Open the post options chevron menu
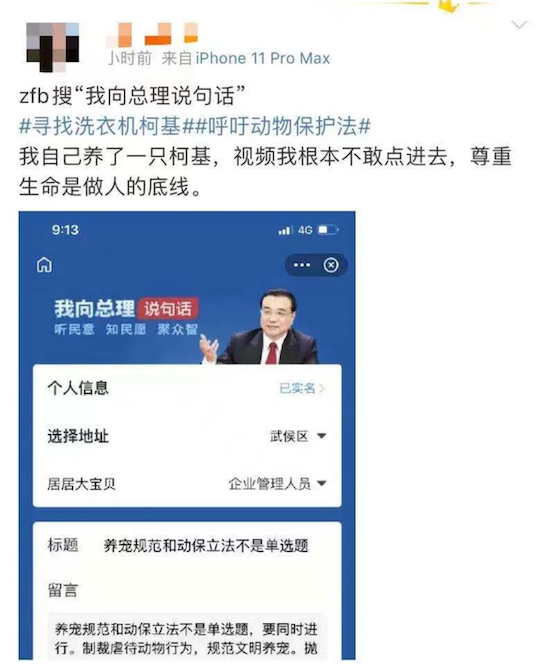The width and height of the screenshot is (550, 670). tap(519, 25)
